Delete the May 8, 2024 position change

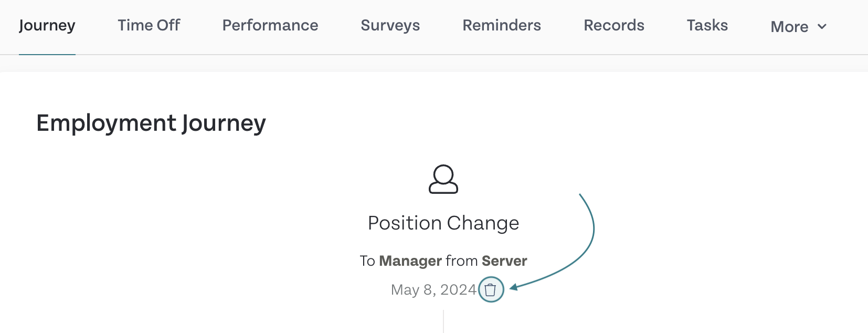coord(491,289)
